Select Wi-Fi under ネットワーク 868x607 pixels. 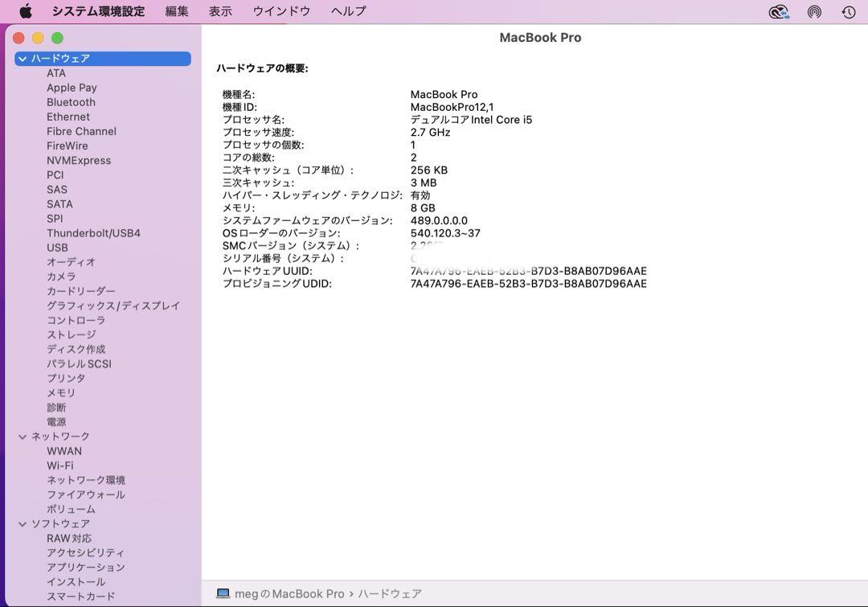point(59,466)
